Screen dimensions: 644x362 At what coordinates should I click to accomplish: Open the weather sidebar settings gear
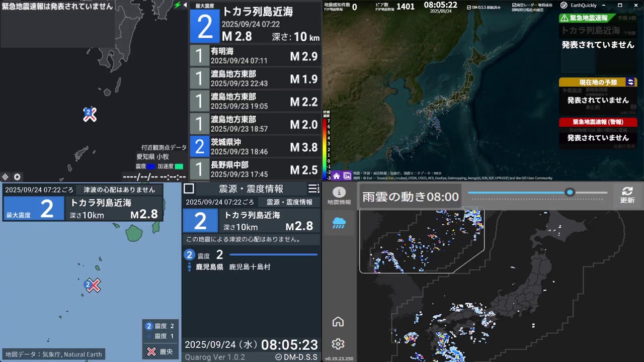tap(338, 344)
